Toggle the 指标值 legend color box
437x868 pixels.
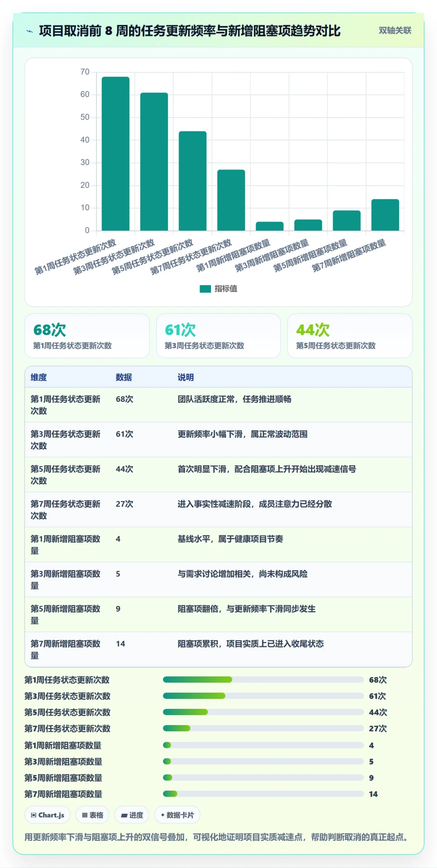tap(205, 289)
